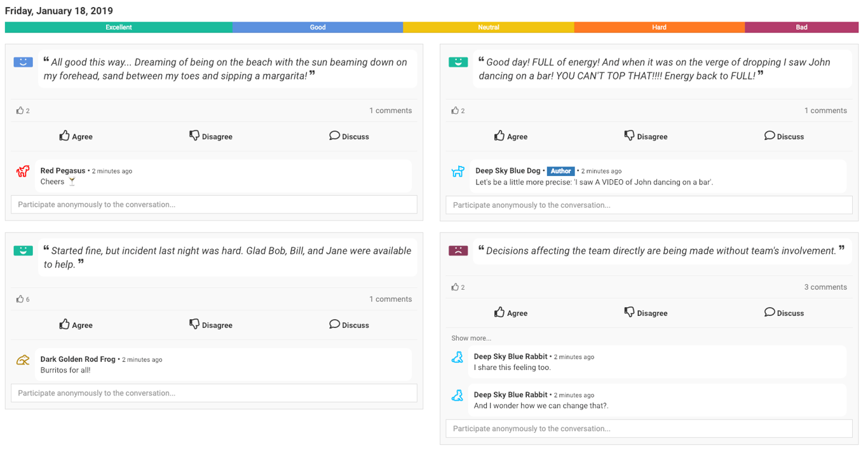Image resolution: width=868 pixels, height=452 pixels.
Task: Open the 3 comments link on the Decisions post
Action: point(825,287)
